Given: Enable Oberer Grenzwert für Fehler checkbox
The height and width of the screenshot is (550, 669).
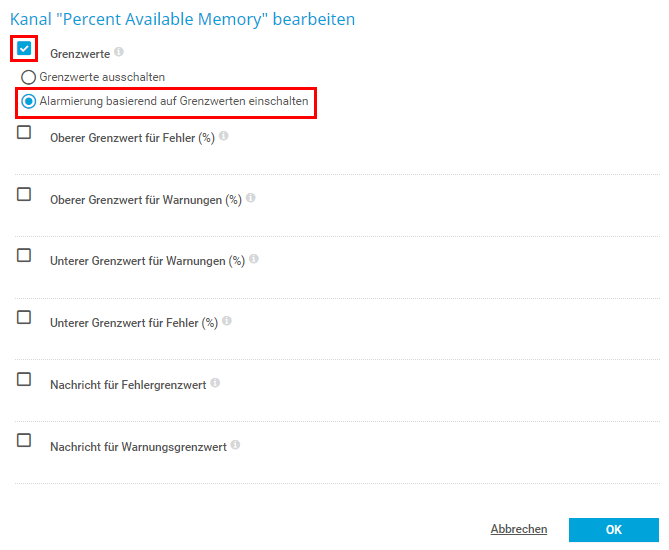Looking at the screenshot, I should tap(24, 132).
